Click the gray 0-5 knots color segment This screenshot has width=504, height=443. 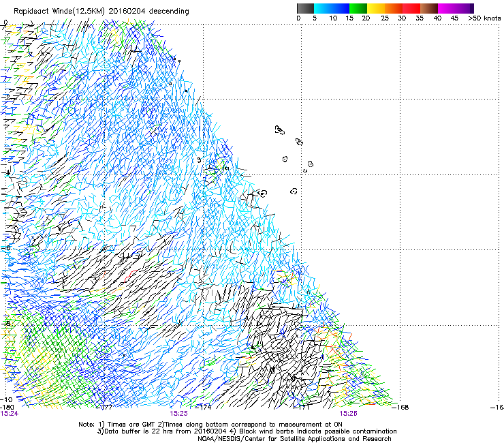pos(305,8)
